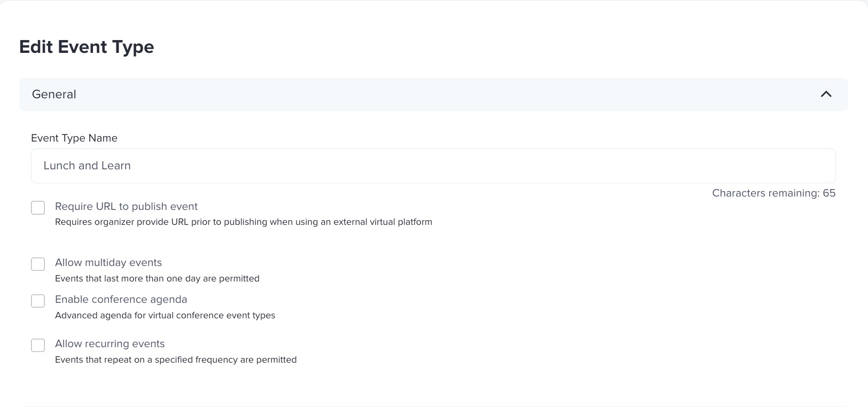Viewport: 868px width, 407px height.
Task: Enable Require URL to publish event checkbox
Action: pos(38,208)
